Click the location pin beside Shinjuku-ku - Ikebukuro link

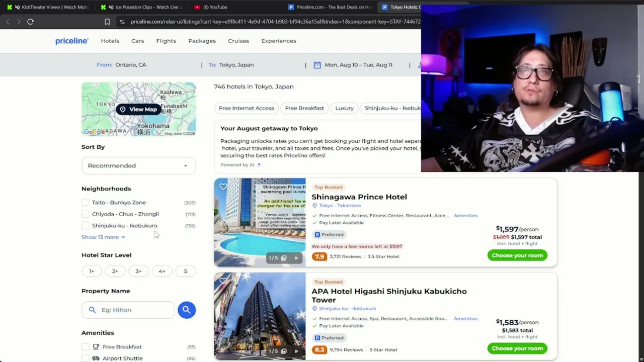(x=314, y=309)
